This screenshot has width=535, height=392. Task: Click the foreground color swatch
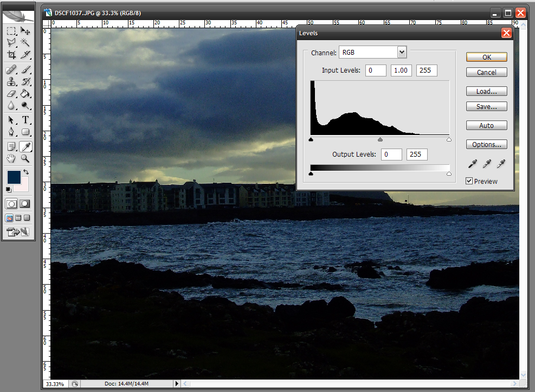pos(14,176)
